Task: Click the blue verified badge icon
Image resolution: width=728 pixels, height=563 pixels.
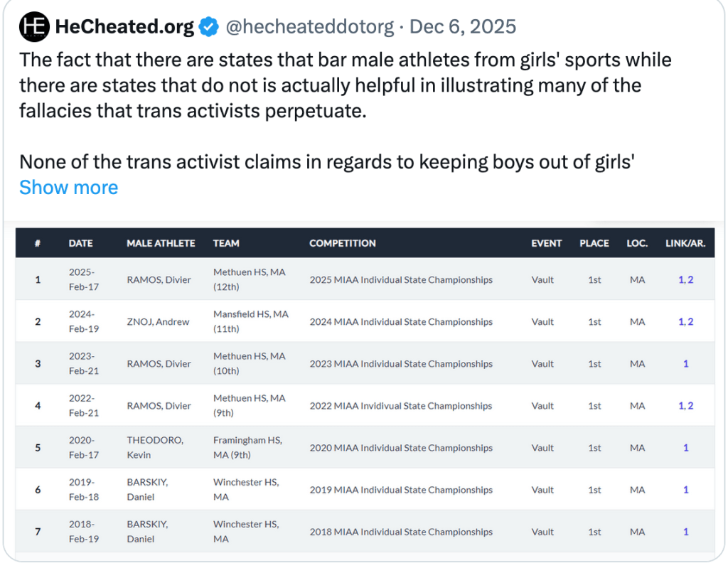Action: coord(208,28)
